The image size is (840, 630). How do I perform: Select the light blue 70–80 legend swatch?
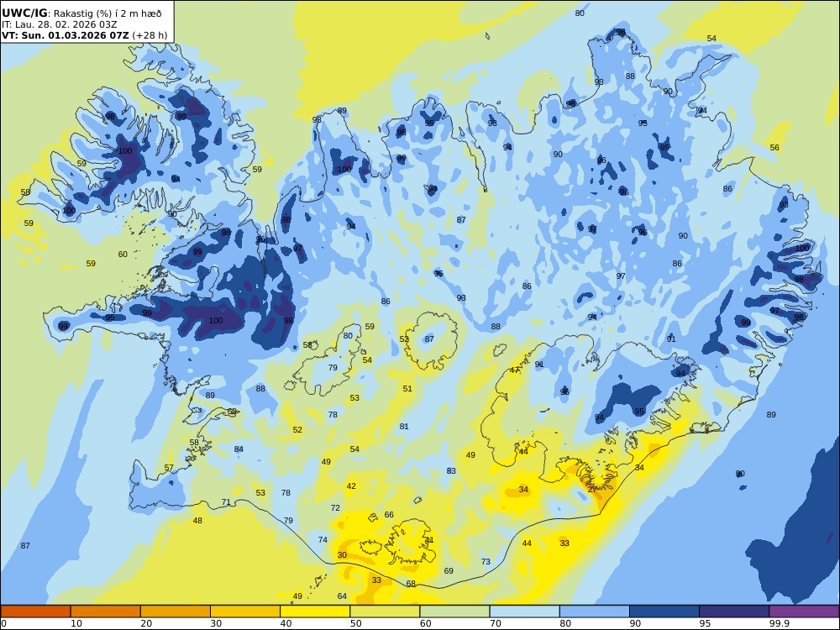pos(524,612)
